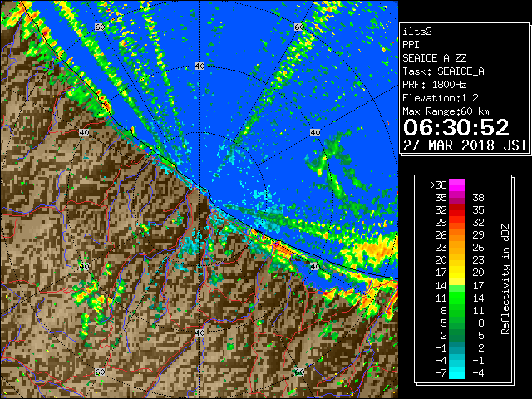Click the product name 'SEAICE_A_ZZ'
The width and height of the screenshot is (532, 399).
434,58
